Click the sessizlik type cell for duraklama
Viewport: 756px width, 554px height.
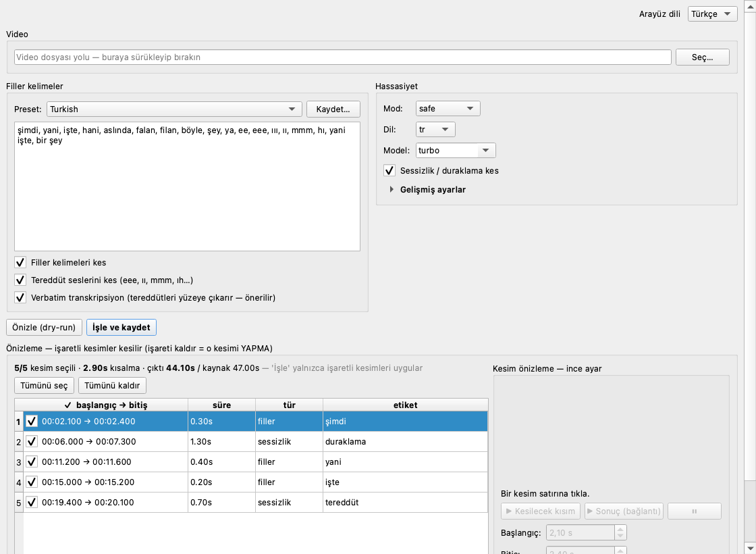[290, 442]
